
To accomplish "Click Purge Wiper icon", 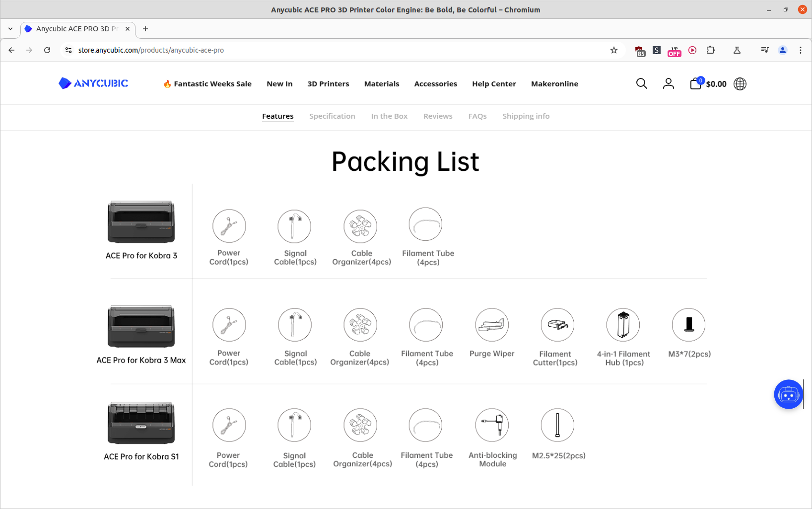I will (x=492, y=325).
